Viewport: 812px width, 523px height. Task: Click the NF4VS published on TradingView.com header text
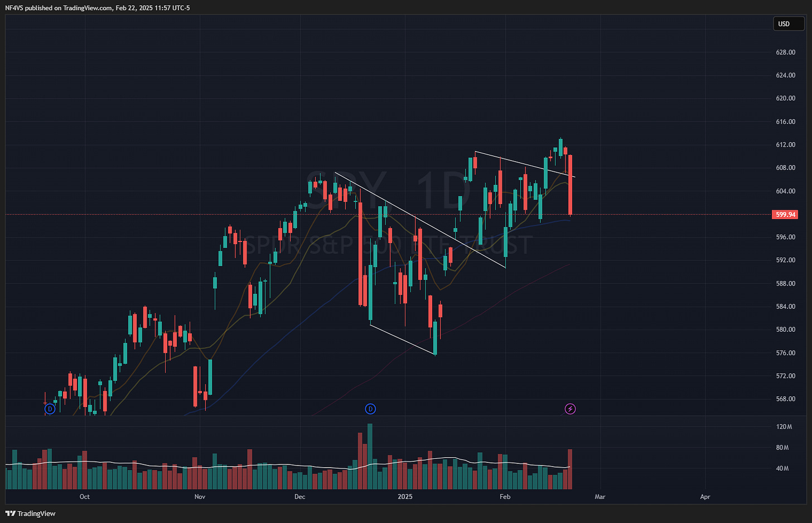pos(98,8)
